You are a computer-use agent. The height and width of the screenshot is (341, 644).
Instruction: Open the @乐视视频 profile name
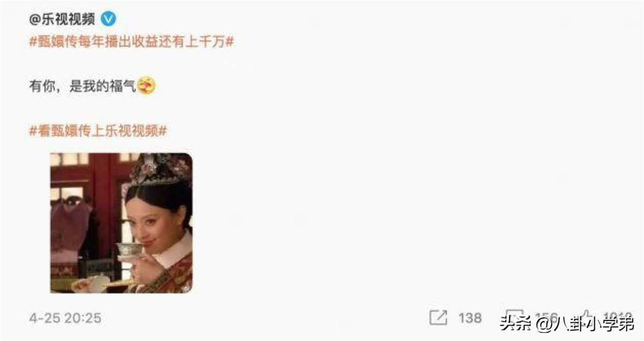pos(62,19)
